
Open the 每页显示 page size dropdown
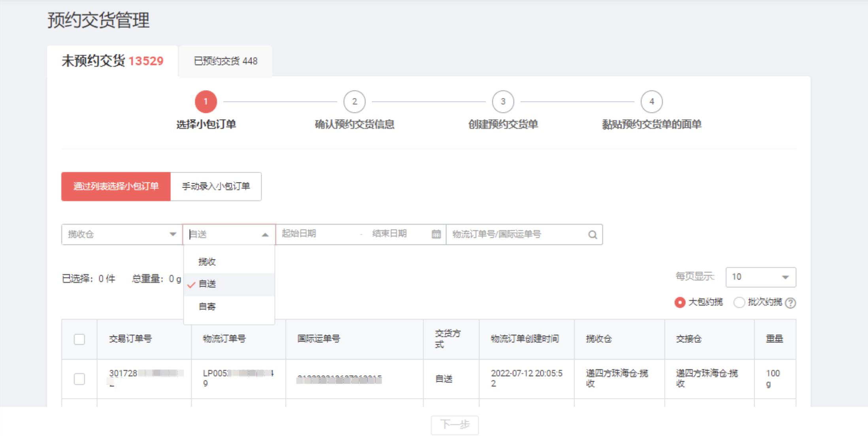[x=760, y=277]
